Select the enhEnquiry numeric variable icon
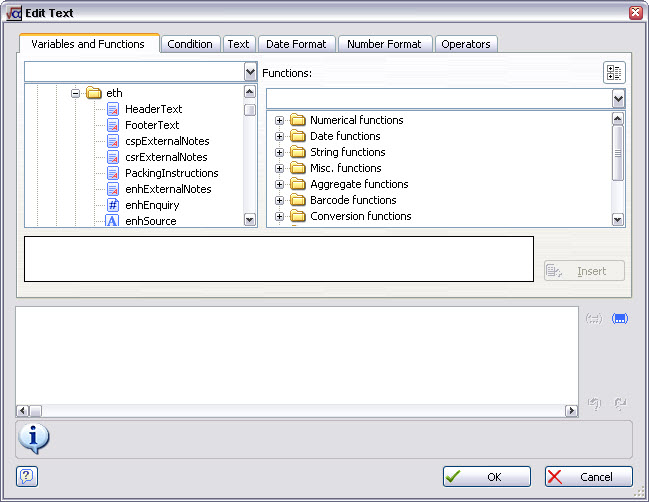Viewport: 649px width, 502px height. click(113, 205)
